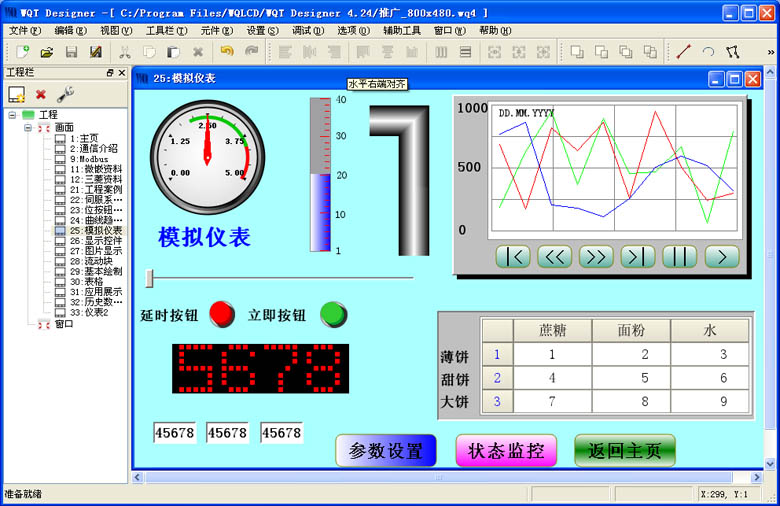780x506 pixels.
Task: Delete screen with red X in project panel
Action: 41,94
